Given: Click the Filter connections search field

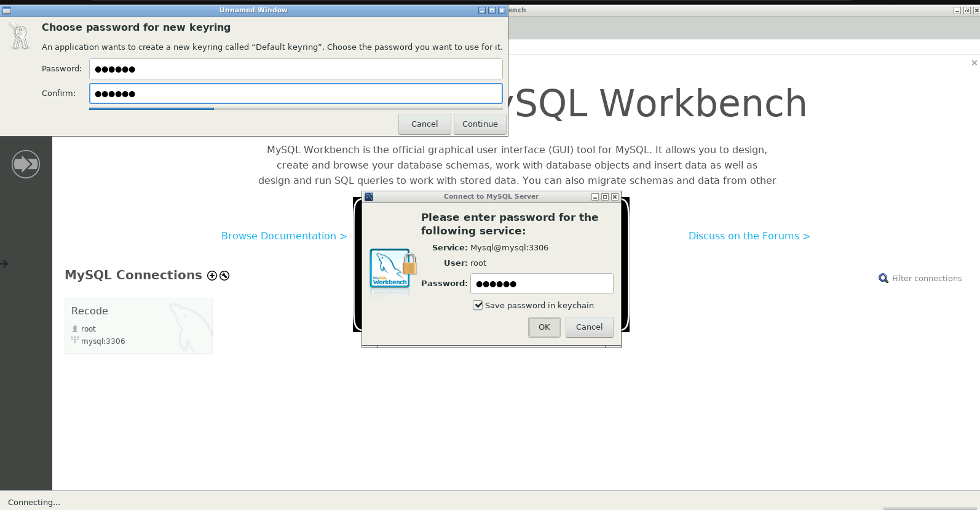Looking at the screenshot, I should click(x=927, y=279).
